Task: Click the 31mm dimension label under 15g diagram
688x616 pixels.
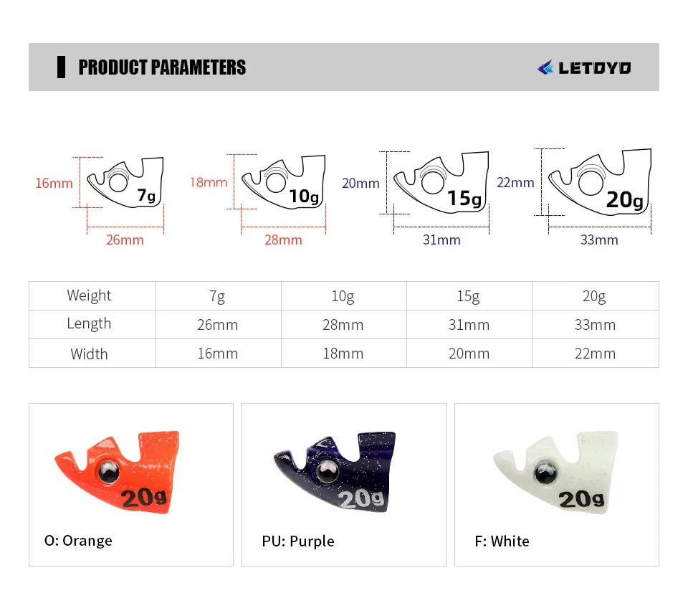Action: [441, 240]
